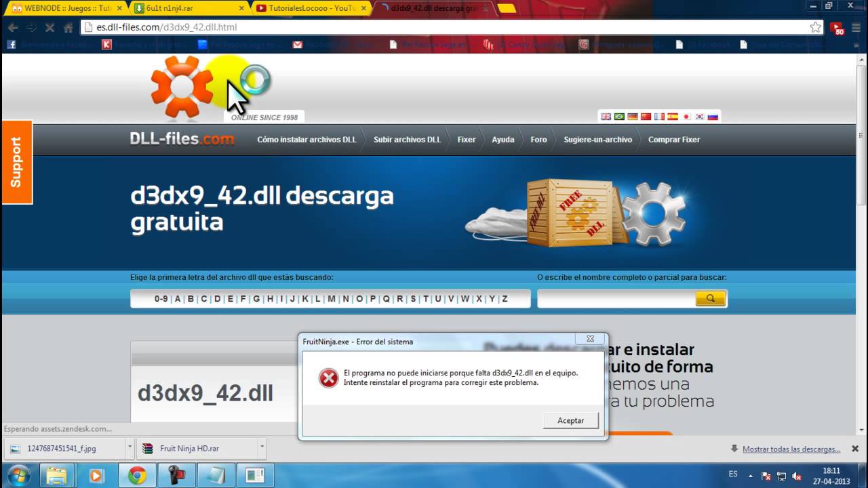Switch site to Brazilian flag language
Screen dimensions: 868x488
point(619,117)
